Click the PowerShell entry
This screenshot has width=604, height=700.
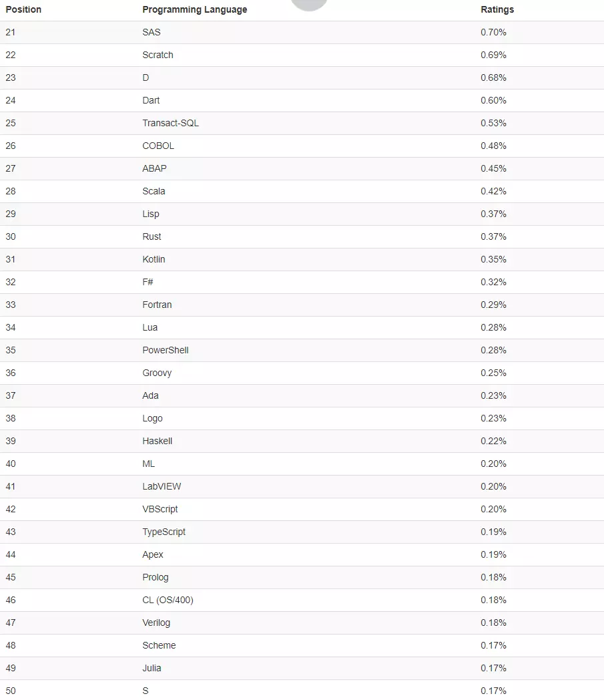[166, 350]
